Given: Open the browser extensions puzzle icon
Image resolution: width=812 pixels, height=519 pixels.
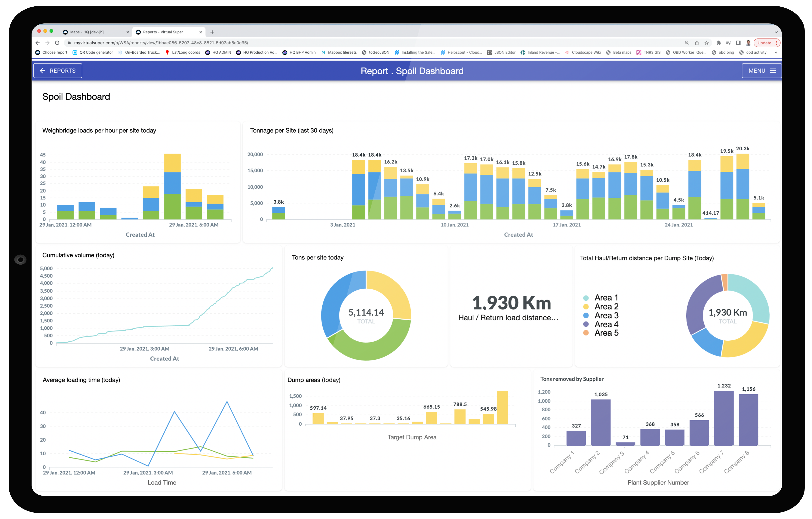Looking at the screenshot, I should click(x=719, y=43).
